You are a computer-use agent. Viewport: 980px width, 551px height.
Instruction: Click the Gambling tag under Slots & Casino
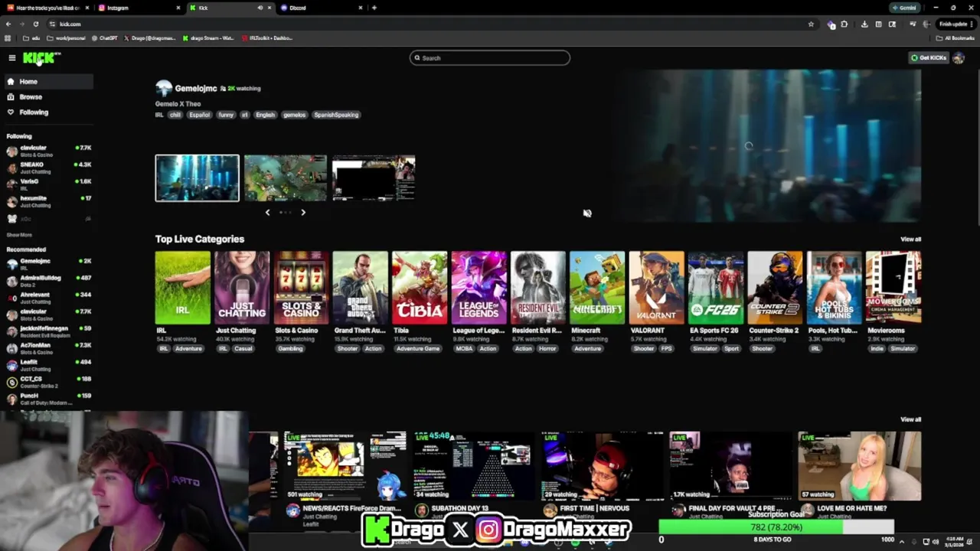point(290,349)
